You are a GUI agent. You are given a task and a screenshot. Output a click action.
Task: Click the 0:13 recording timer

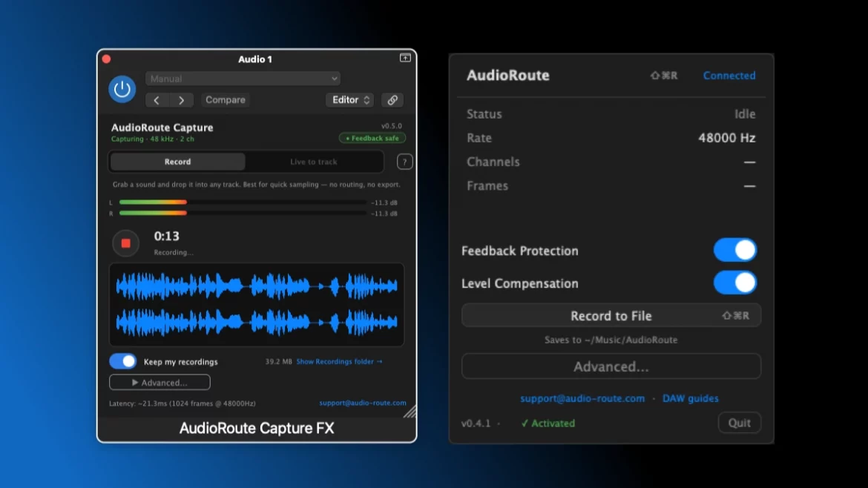(x=167, y=237)
